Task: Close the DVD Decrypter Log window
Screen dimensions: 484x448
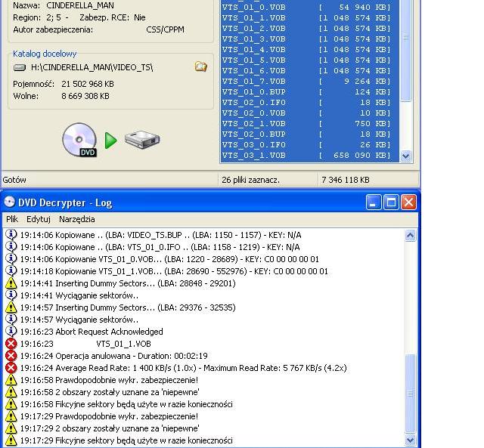Action: coord(408,202)
